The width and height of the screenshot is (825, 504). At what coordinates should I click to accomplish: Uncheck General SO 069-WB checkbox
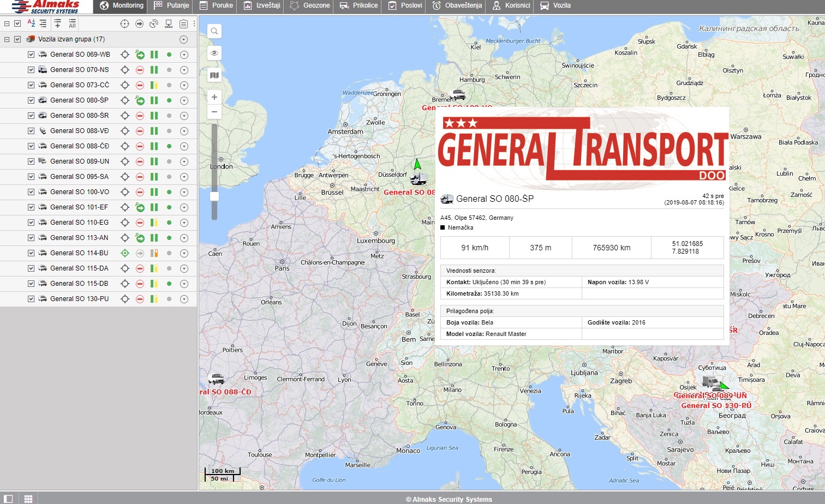(x=31, y=55)
